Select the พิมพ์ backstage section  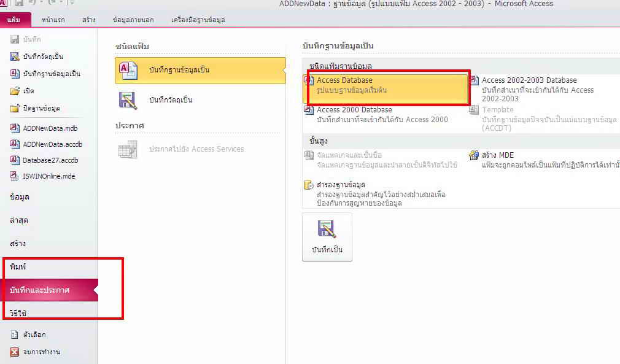(18, 267)
